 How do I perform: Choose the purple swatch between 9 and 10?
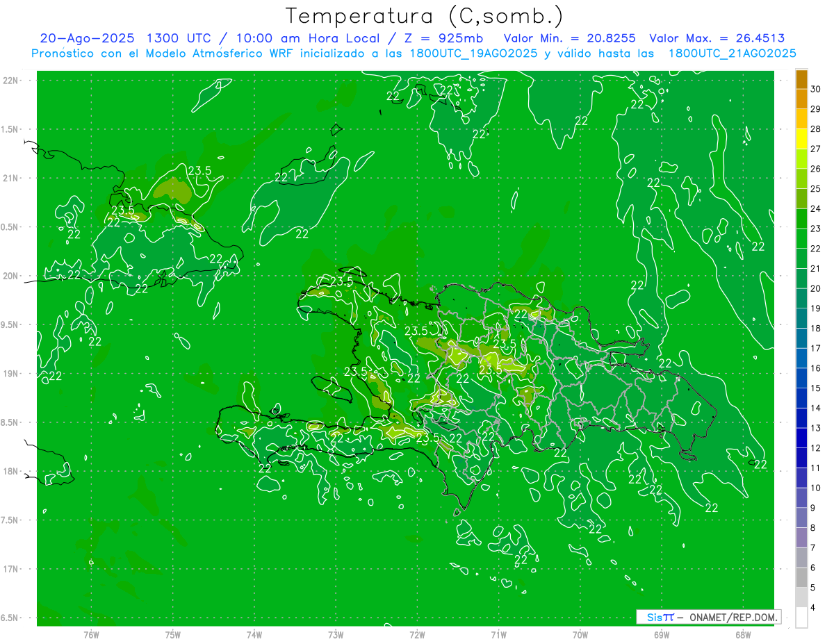point(801,497)
